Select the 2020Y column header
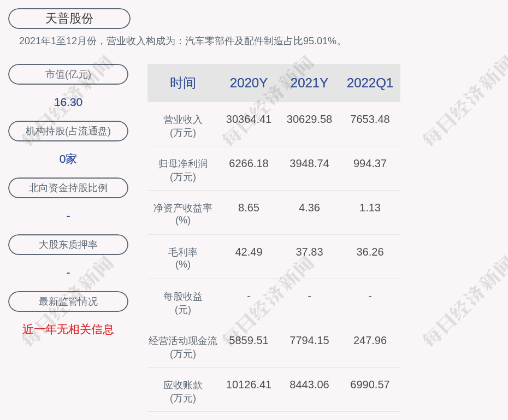 pos(249,83)
